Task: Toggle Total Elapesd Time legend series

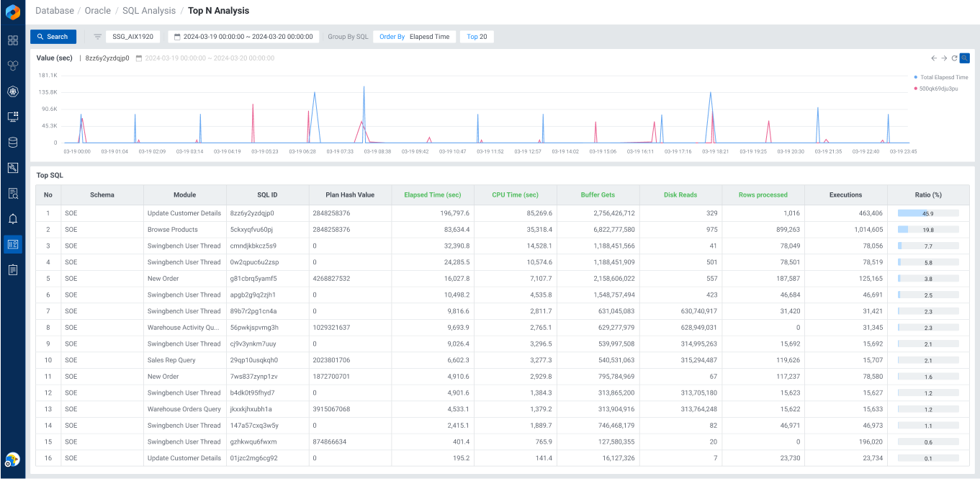Action: click(940, 77)
